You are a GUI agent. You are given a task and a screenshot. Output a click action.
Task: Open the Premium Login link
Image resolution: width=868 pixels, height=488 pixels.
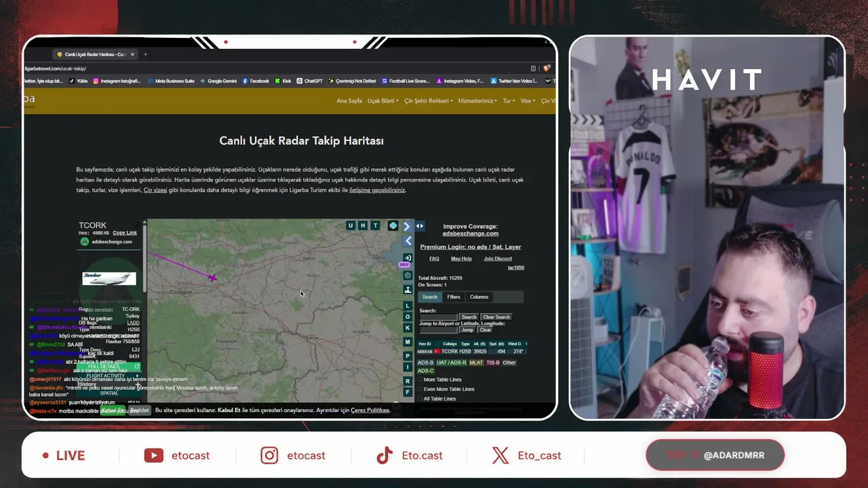click(x=470, y=247)
